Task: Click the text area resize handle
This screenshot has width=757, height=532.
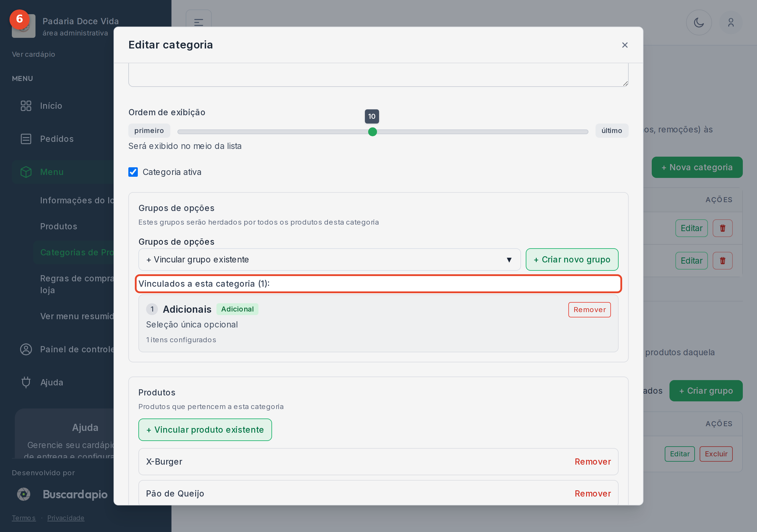Action: pos(625,83)
